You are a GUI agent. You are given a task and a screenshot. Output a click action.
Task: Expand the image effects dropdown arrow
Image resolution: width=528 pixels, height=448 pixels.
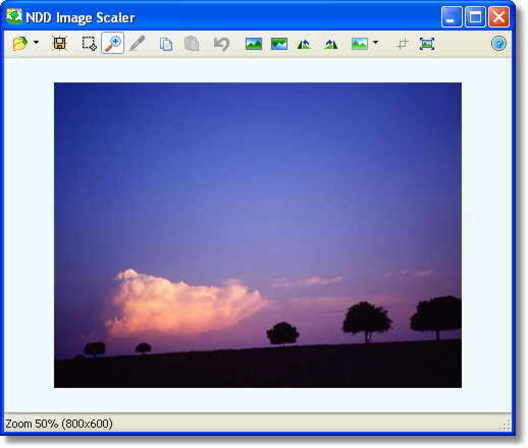375,42
